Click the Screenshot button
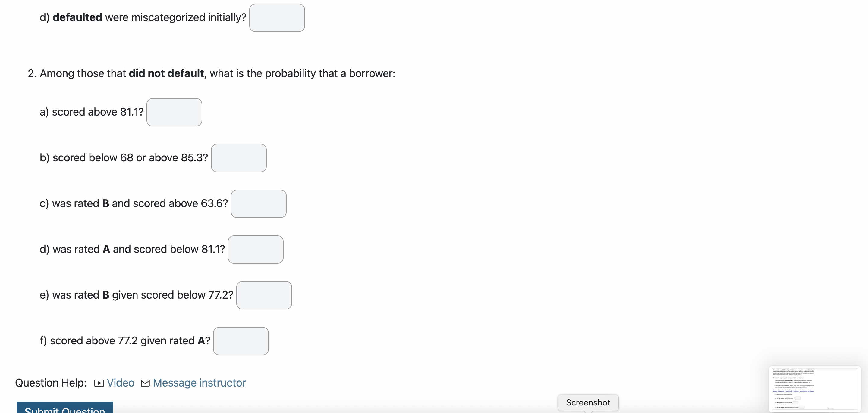Image resolution: width=868 pixels, height=413 pixels. 588,402
